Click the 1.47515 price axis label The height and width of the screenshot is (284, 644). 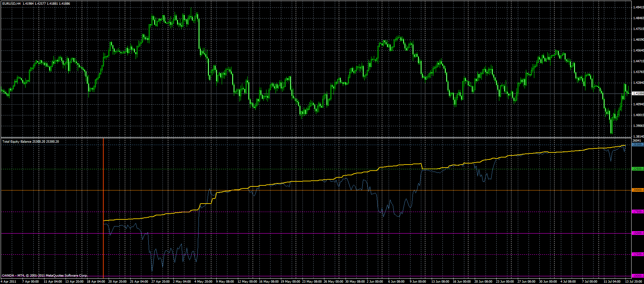point(638,29)
